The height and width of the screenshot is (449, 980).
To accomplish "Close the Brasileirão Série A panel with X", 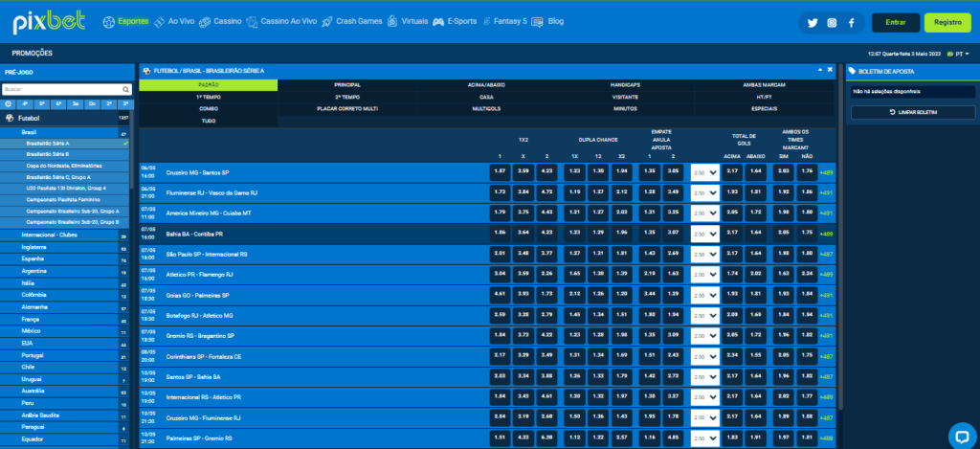I will (x=830, y=70).
